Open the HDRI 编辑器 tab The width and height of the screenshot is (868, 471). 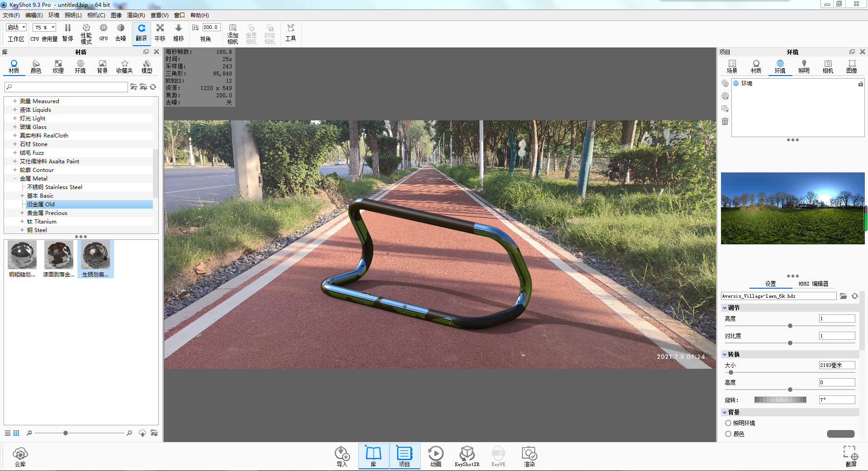point(813,284)
